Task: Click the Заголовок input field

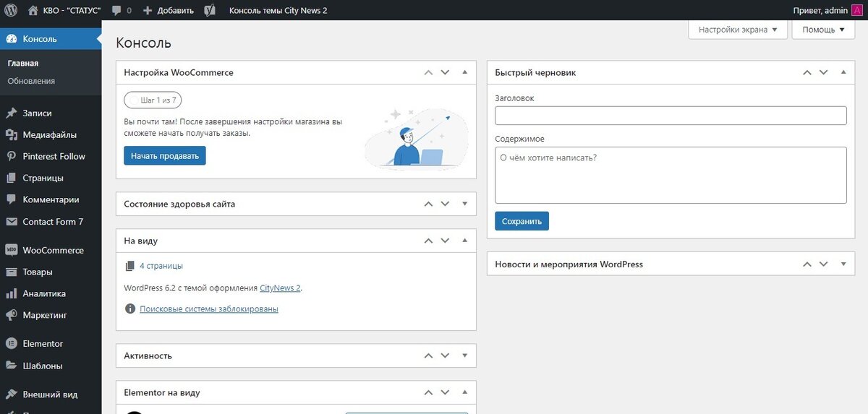Action: pyautogui.click(x=671, y=116)
